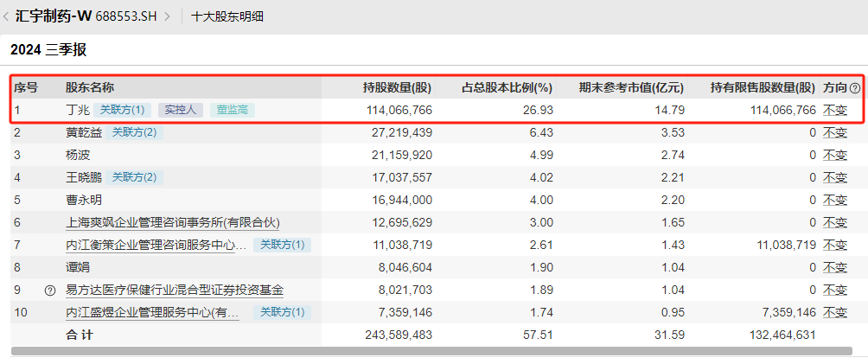Select stock code 688553.SH

click(x=127, y=16)
